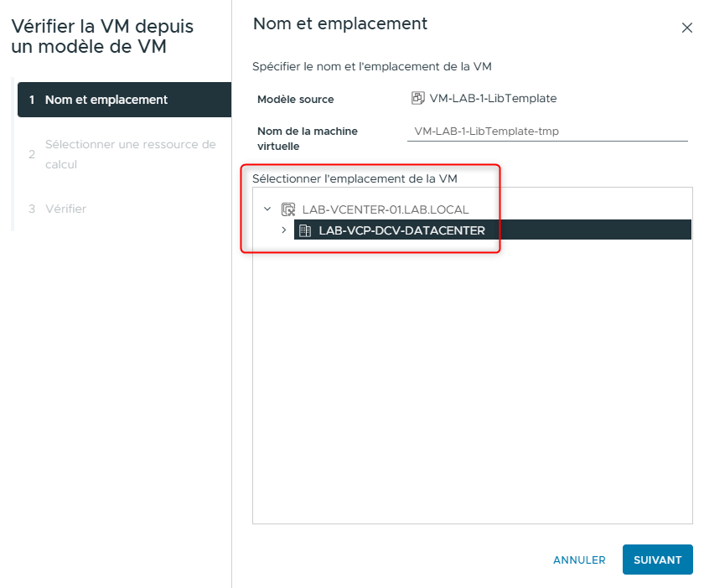Expand the LAB-VCP-DCV-DATACENTER node

pyautogui.click(x=284, y=230)
